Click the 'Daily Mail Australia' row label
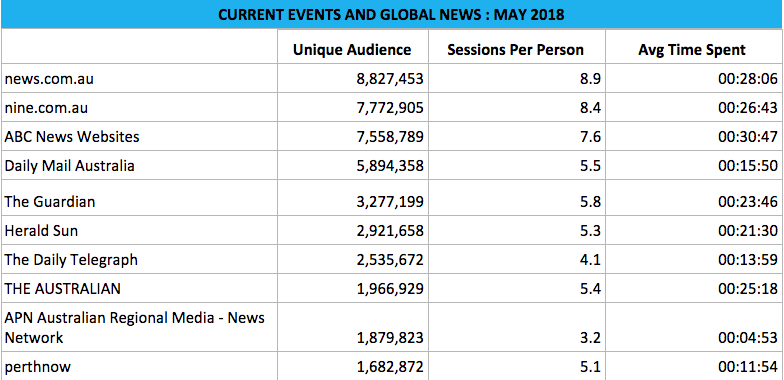 click(x=70, y=166)
